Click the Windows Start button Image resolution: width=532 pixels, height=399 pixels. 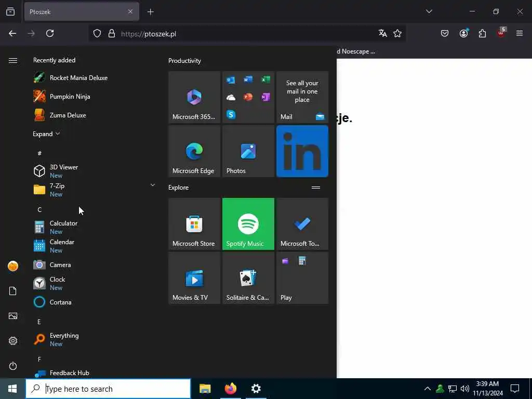[x=12, y=389]
